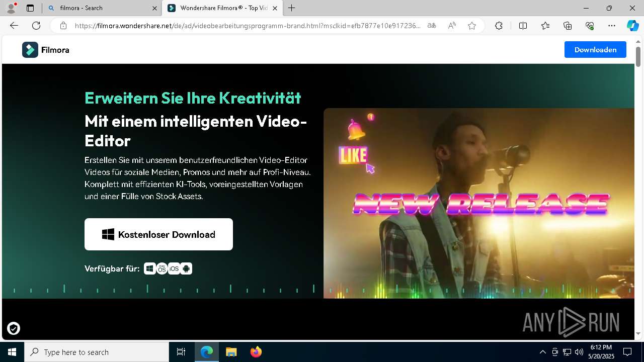Refresh the current page
Image resolution: width=644 pixels, height=362 pixels.
[36, 26]
